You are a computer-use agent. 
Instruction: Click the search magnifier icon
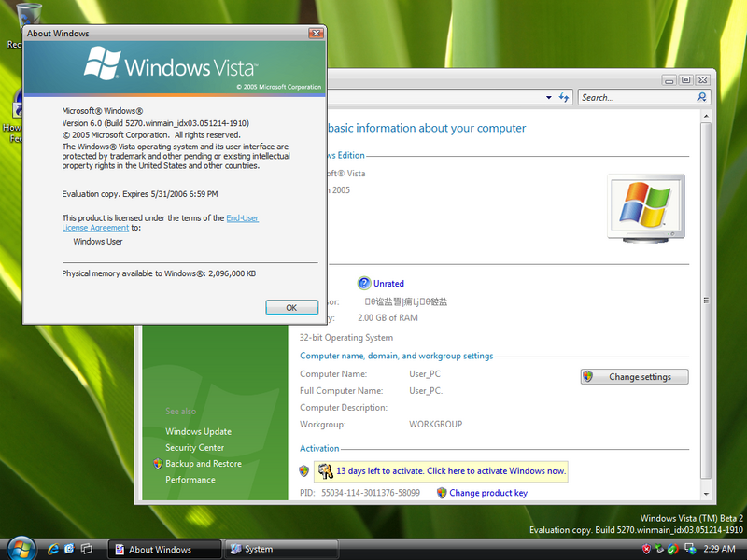pyautogui.click(x=701, y=97)
